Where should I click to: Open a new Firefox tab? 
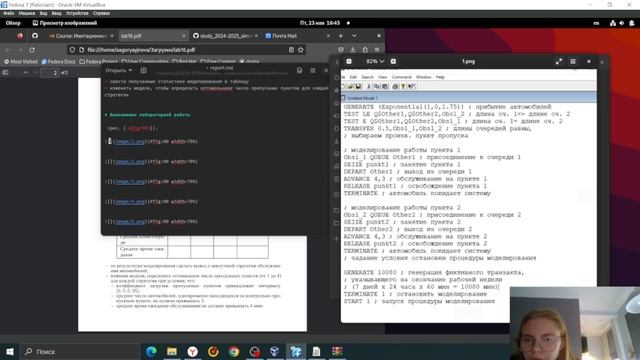click(340, 36)
